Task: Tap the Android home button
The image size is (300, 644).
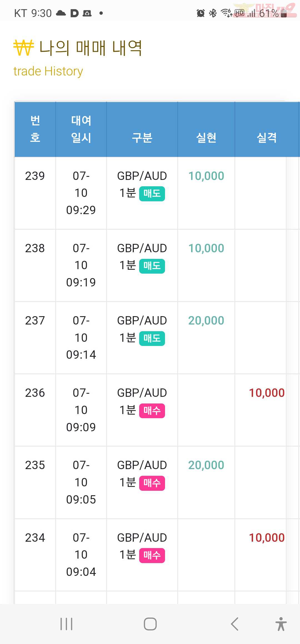Action: [150, 624]
